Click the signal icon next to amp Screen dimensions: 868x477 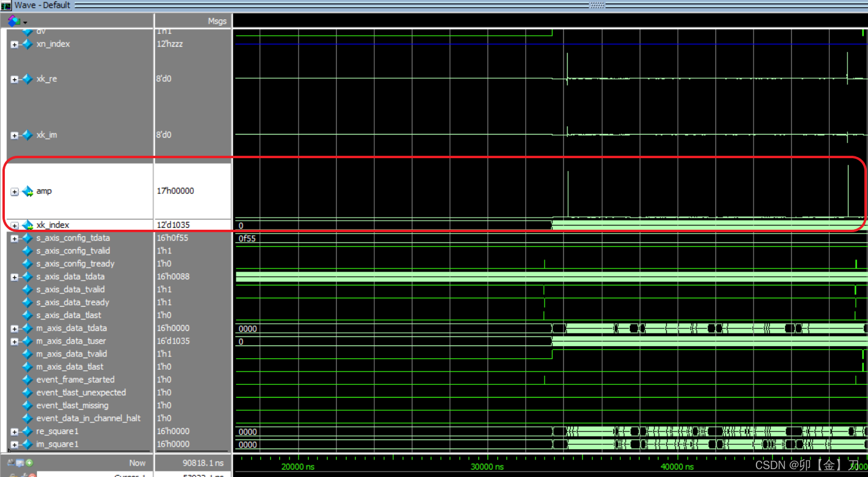point(28,192)
